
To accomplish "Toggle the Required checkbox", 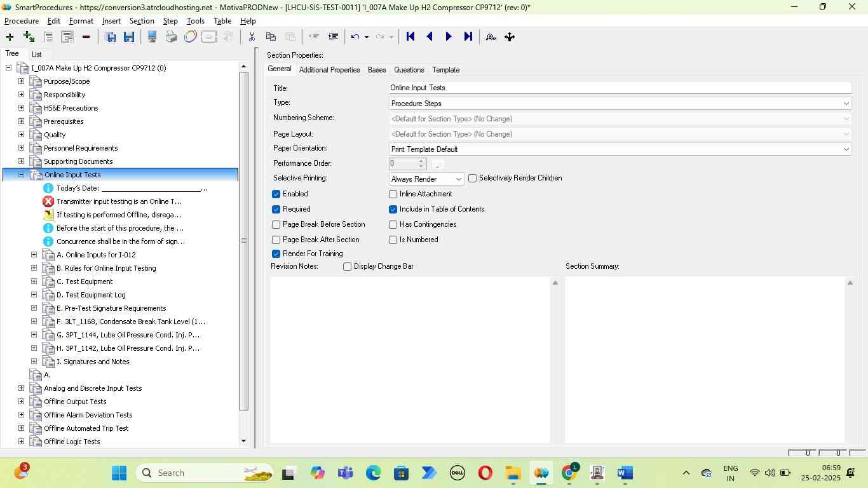I will pyautogui.click(x=276, y=209).
